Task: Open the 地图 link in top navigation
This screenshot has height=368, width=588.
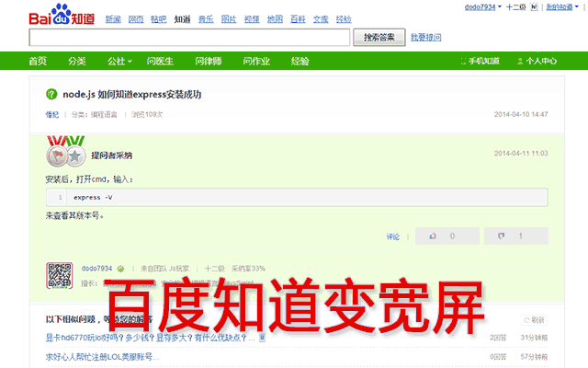Action: coord(275,19)
